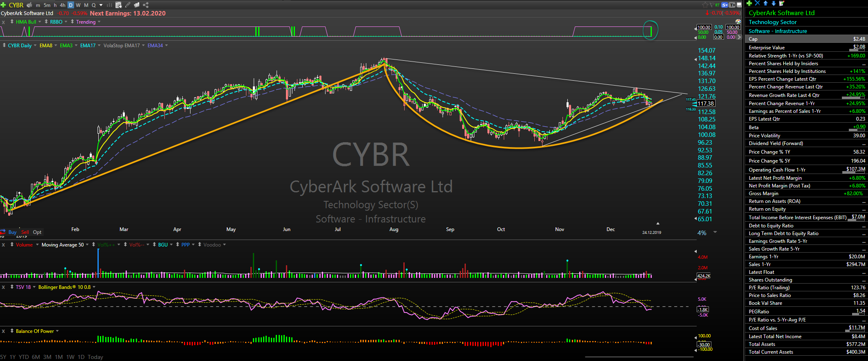Open the gray T dropdown in the chart header
This screenshot has width=868, height=361.
coord(732,5)
